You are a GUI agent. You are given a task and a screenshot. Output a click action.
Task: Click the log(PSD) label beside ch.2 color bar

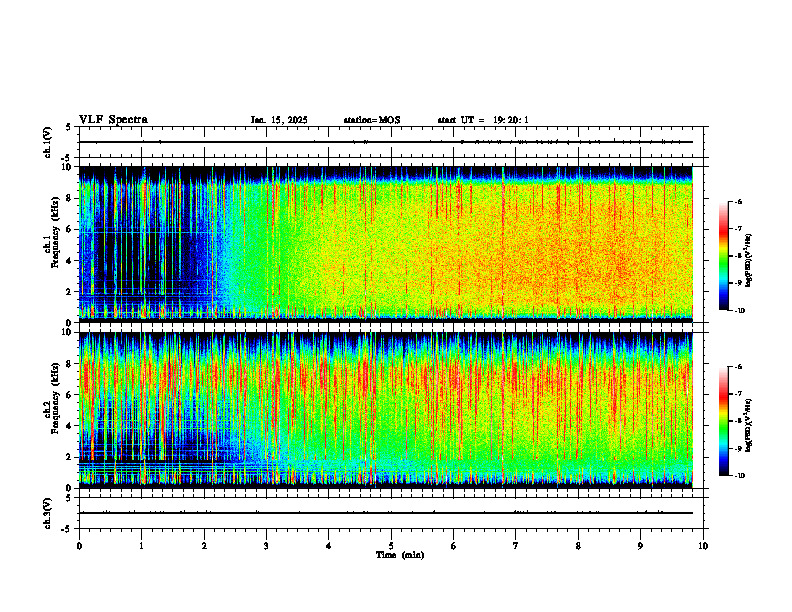tap(749, 425)
